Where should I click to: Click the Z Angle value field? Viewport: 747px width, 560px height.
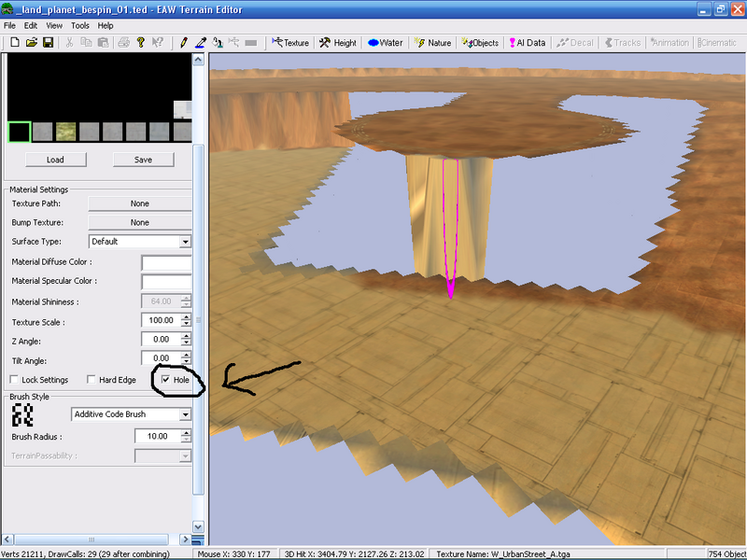point(161,339)
